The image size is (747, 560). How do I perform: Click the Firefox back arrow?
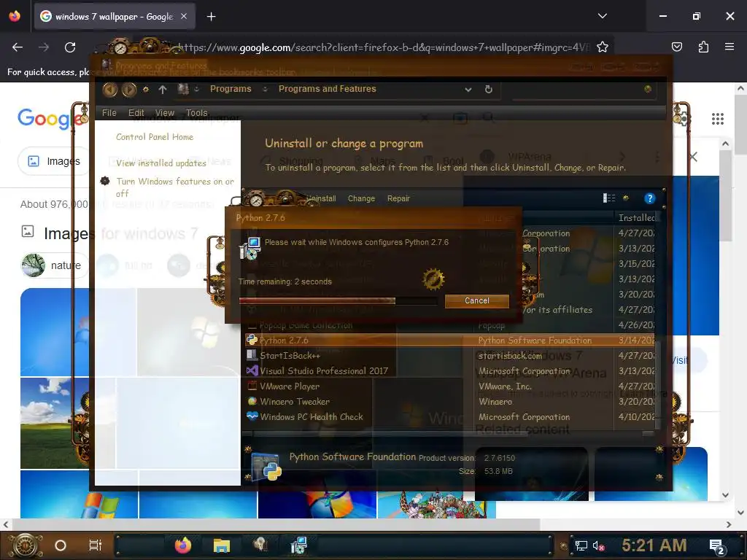click(x=18, y=47)
